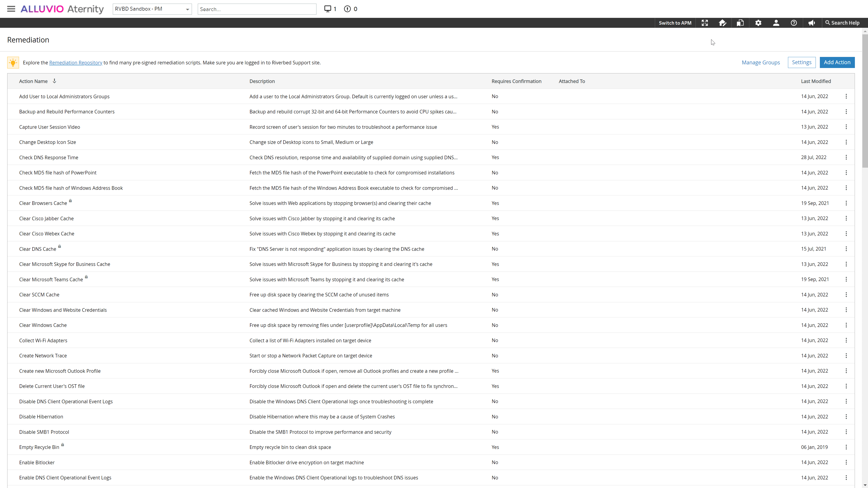This screenshot has width=868, height=488.
Task: Open row menu for Change Desktop Icon Size
Action: pyautogui.click(x=846, y=142)
